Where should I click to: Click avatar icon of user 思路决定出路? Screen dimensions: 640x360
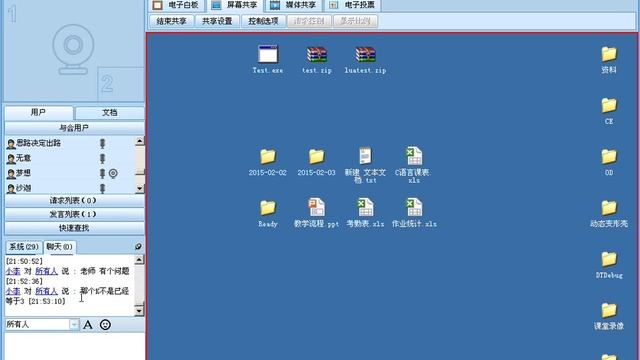[x=11, y=144]
